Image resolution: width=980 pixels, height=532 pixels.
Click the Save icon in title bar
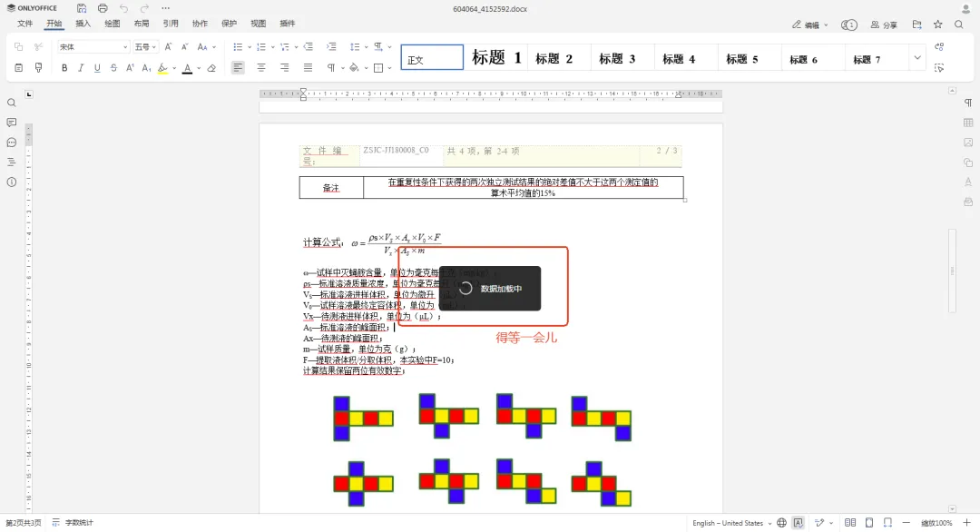coord(82,8)
